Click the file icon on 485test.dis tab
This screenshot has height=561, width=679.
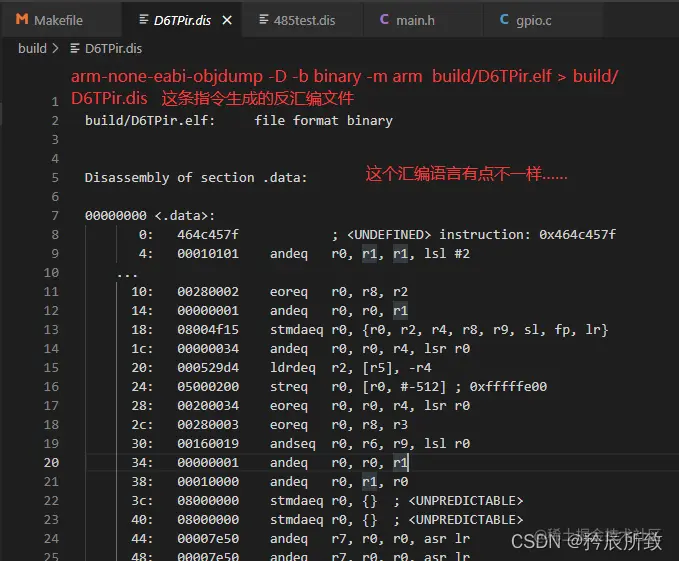(263, 19)
